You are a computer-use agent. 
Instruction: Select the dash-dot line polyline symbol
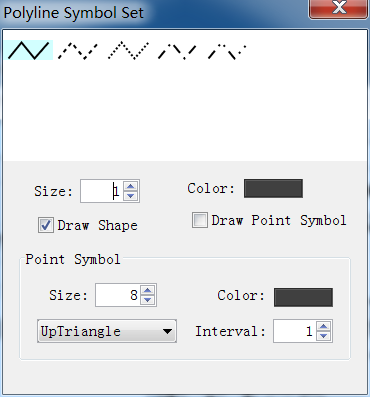177,51
